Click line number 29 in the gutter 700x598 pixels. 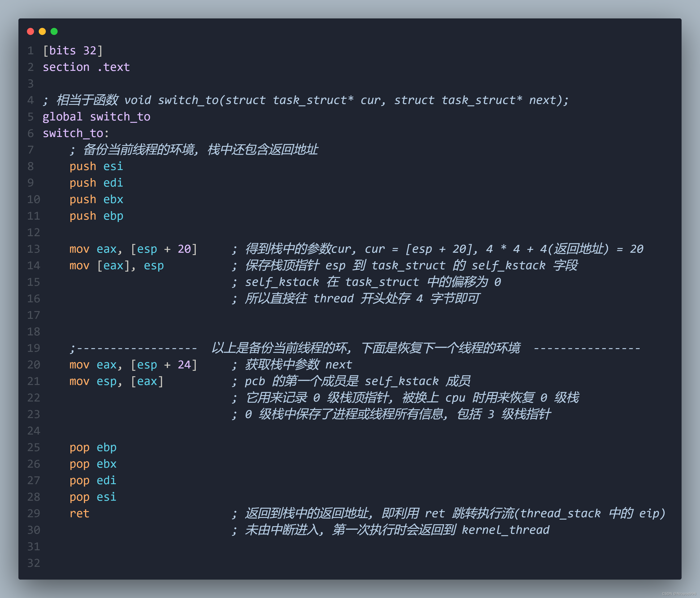tap(34, 513)
